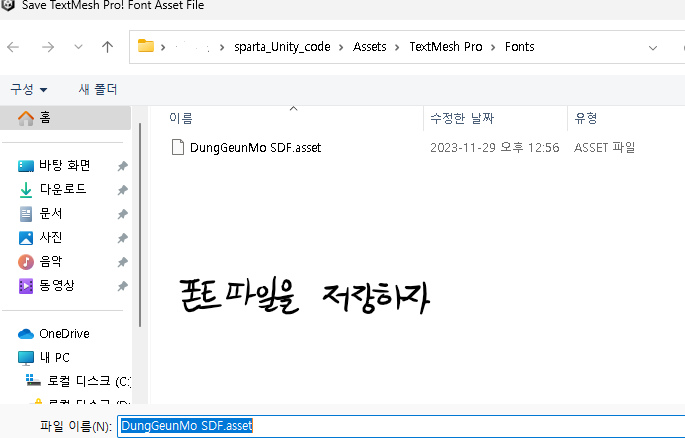685x438 pixels.
Task: Click the 파일 이름 filename input field
Action: coord(401,426)
